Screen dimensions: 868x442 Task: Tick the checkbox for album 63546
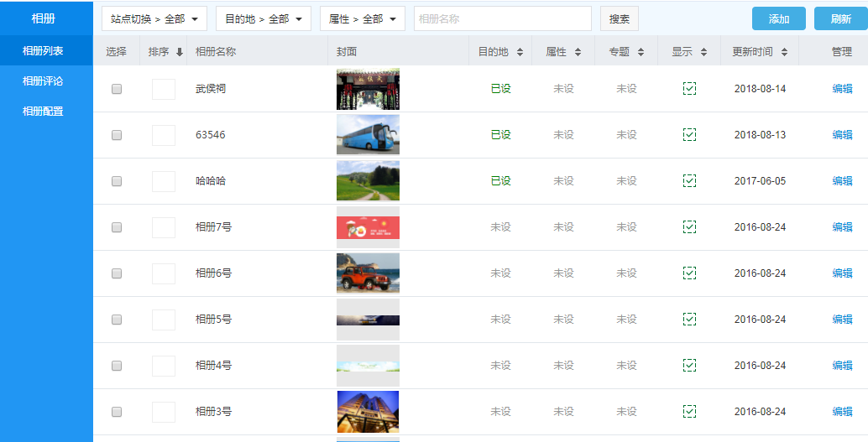click(117, 135)
